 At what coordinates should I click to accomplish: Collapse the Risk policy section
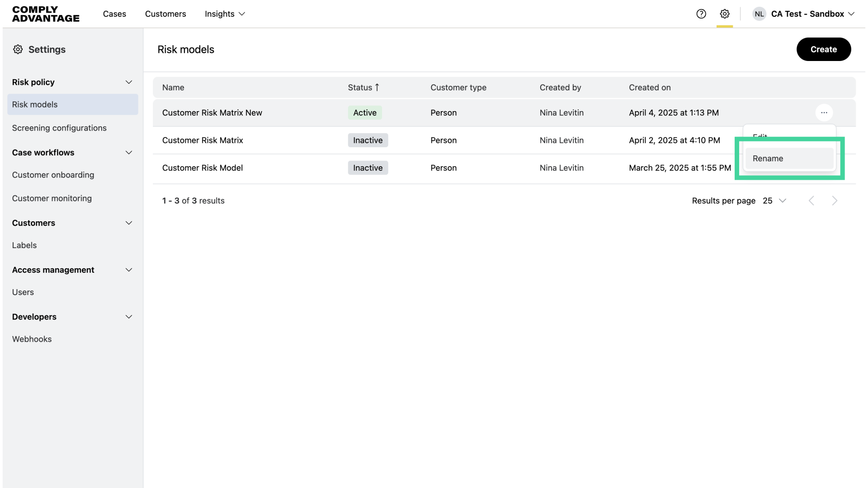click(x=128, y=82)
